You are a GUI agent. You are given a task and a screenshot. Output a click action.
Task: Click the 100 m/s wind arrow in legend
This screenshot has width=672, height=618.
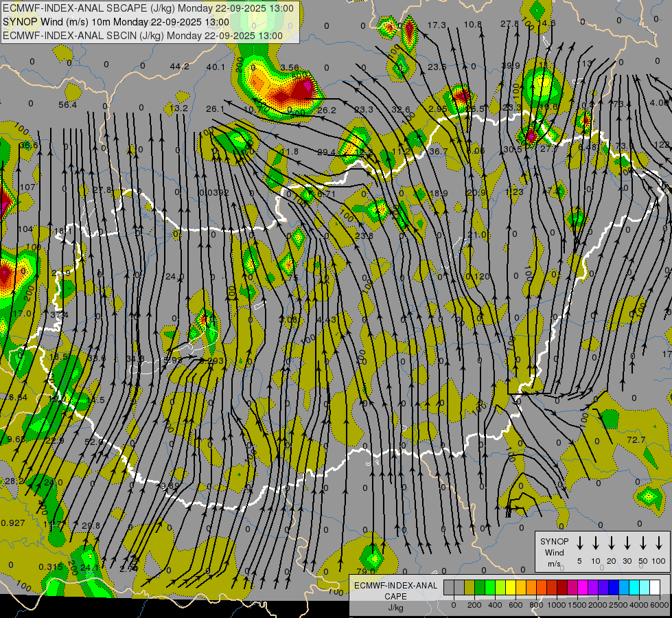point(659,543)
